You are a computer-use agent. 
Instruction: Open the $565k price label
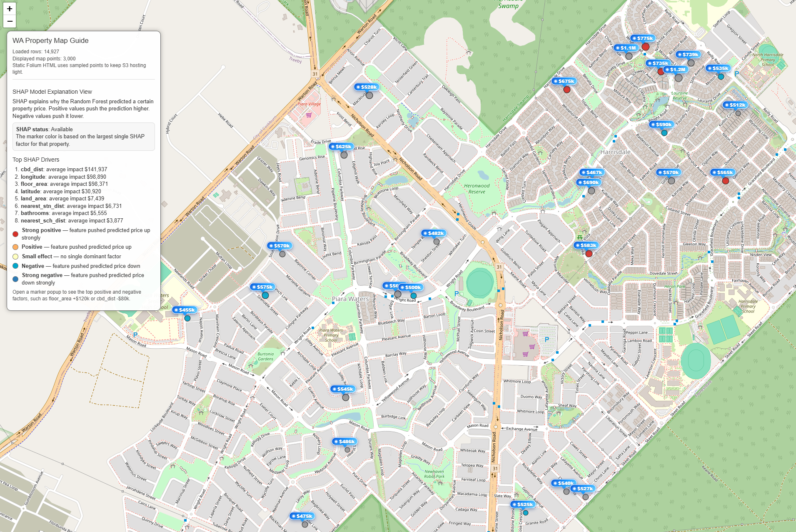click(722, 172)
